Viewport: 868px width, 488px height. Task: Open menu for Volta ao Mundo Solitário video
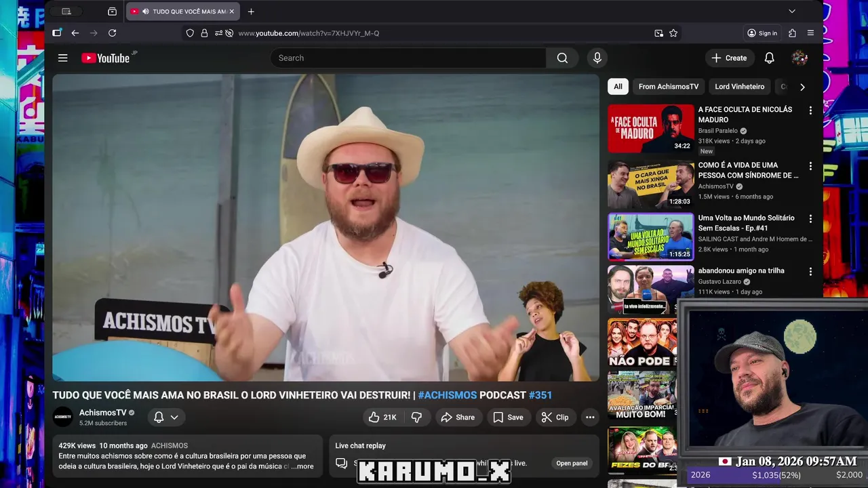[x=810, y=219]
